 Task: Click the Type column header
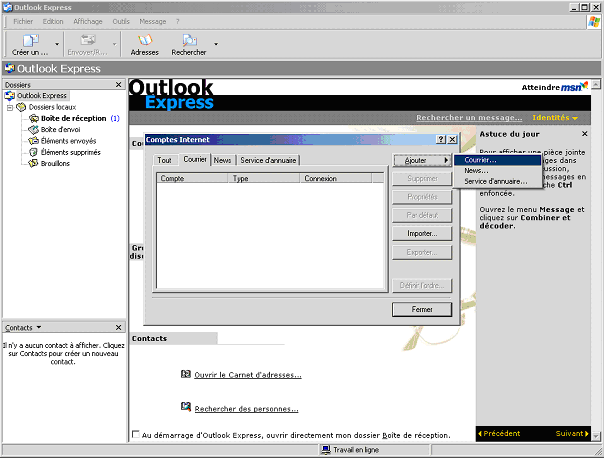pos(263,178)
